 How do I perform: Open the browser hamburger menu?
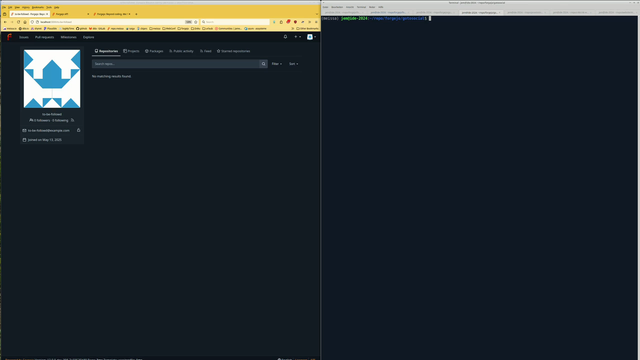(316, 22)
